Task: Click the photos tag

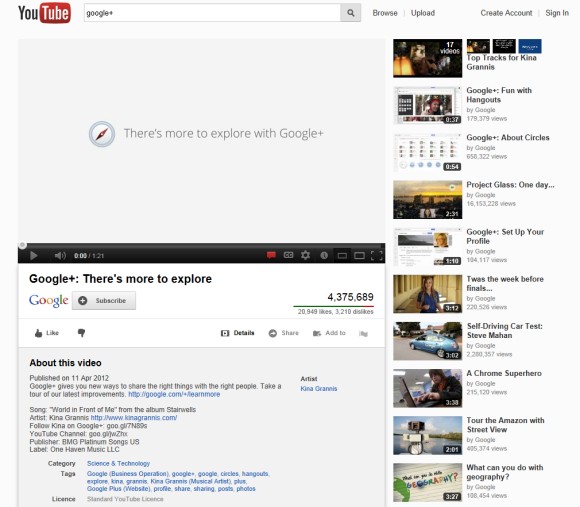Action: 246,489
